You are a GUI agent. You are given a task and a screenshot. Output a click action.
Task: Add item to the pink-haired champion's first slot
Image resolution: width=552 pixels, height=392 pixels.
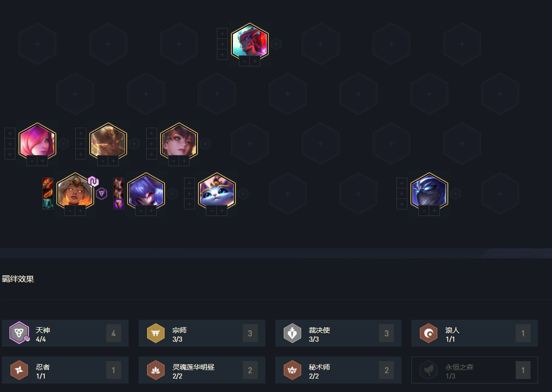click(x=10, y=133)
